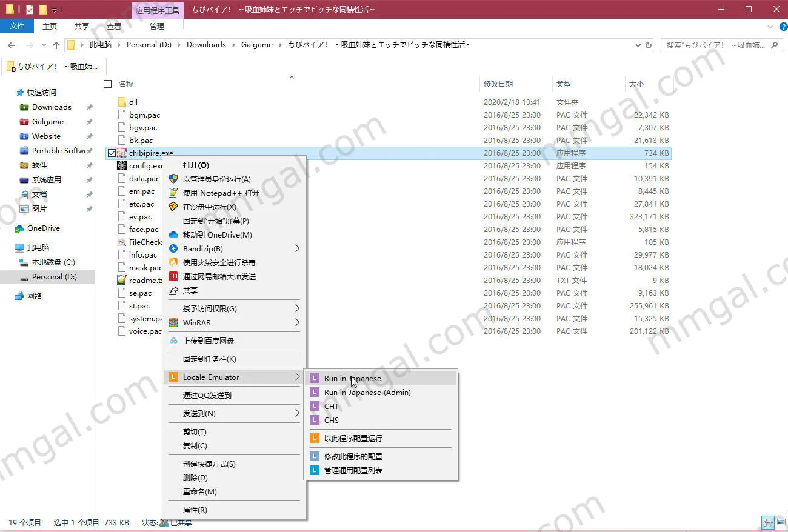Click the refresh icon beside address bar
788x532 pixels.
tap(649, 45)
